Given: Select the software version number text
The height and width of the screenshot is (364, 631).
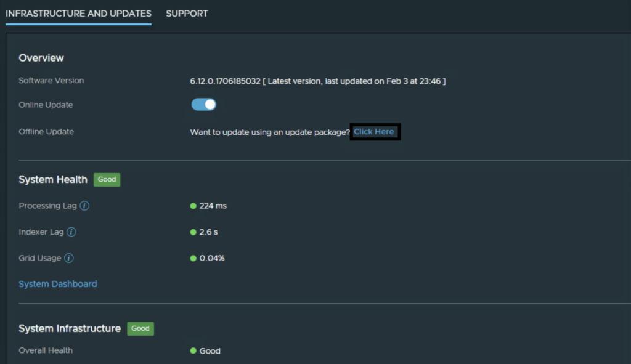Looking at the screenshot, I should (225, 81).
